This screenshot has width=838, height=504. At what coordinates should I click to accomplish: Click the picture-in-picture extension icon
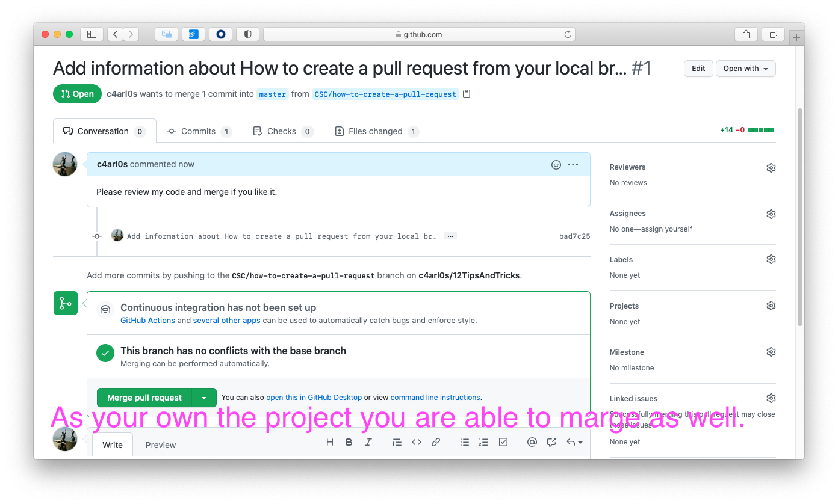[166, 34]
